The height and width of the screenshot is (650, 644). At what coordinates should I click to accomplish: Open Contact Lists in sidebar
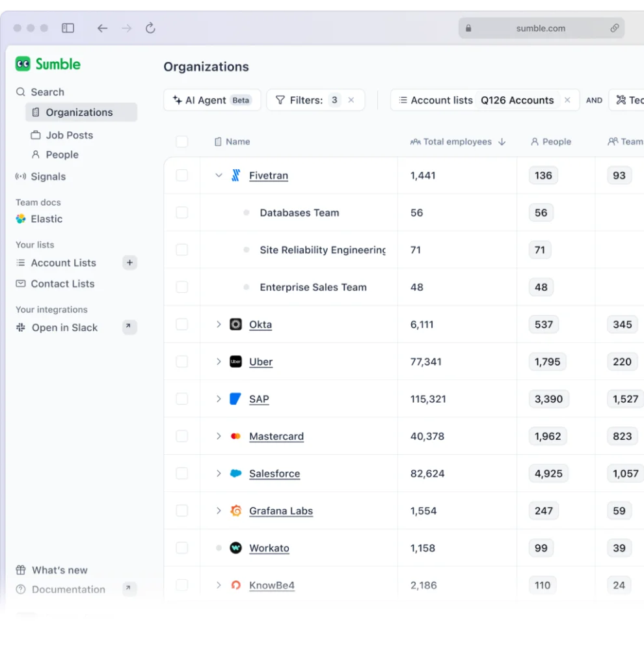point(55,284)
